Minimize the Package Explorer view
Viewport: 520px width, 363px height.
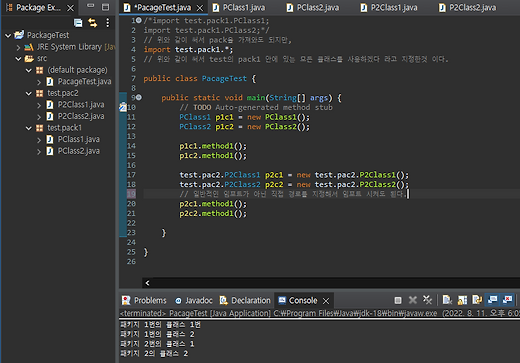90,6
